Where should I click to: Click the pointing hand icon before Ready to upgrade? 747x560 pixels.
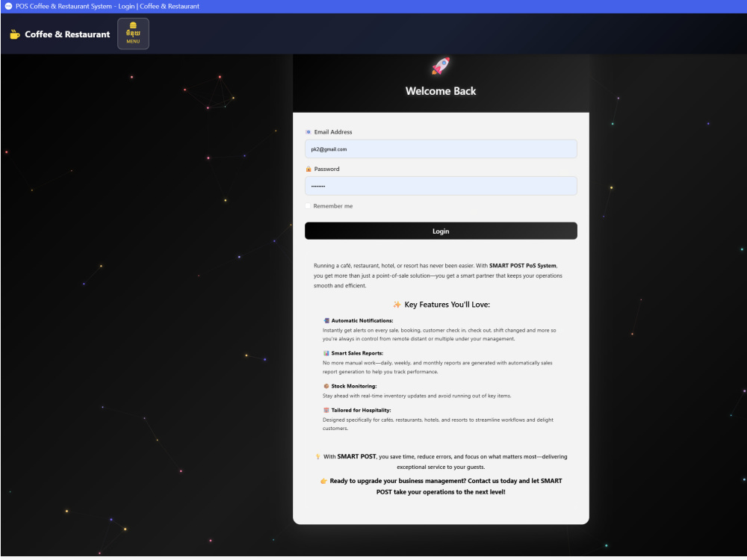pos(323,481)
